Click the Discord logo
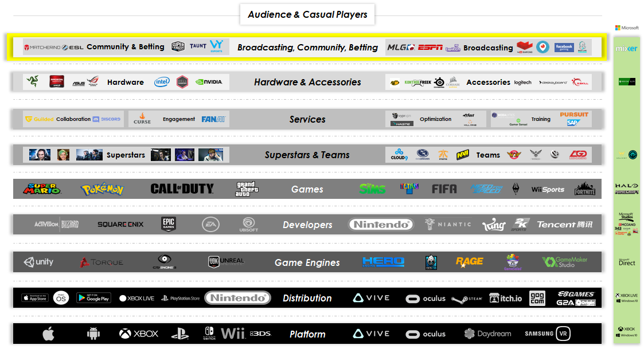The width and height of the screenshot is (644, 349). [107, 119]
